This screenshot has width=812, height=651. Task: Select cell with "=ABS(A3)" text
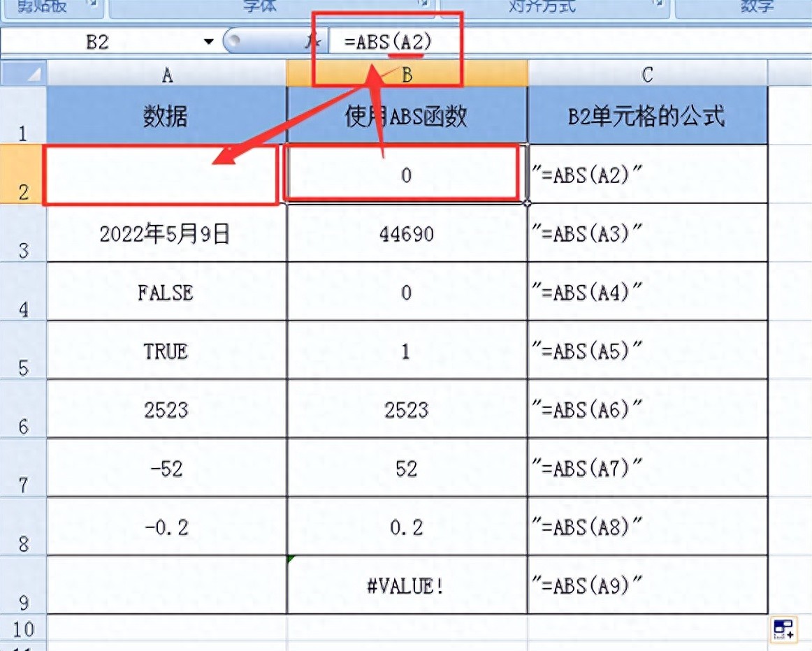coord(647,233)
